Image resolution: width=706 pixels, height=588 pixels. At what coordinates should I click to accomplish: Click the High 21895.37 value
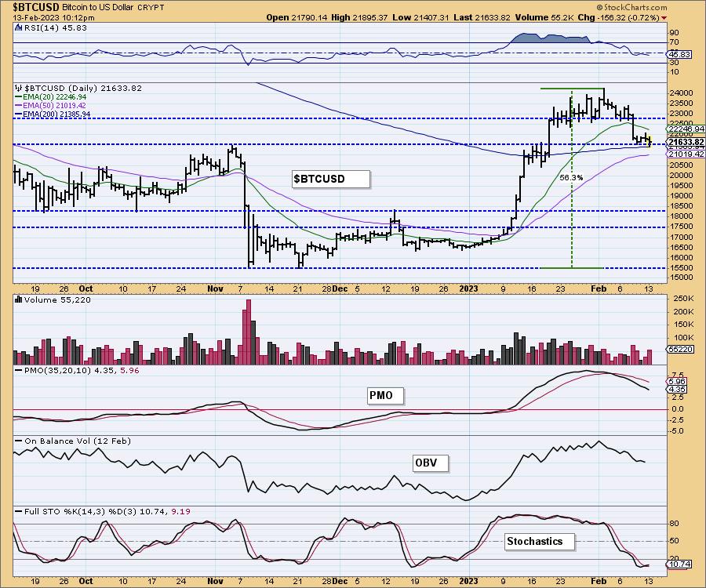click(x=360, y=17)
